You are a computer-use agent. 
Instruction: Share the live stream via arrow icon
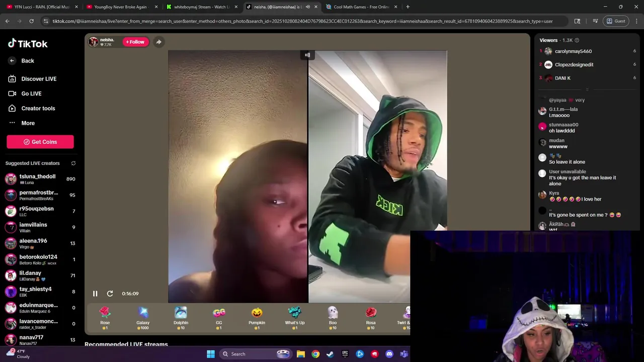point(158,42)
